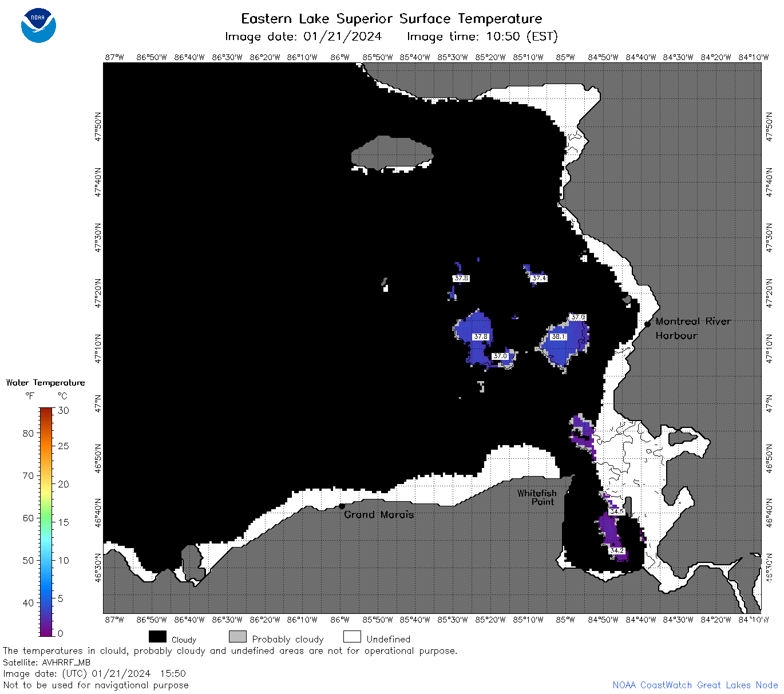This screenshot has height=694, width=784.
Task: Open the NOAA CoastWatch Great Lakes Node link
Action: coord(695,685)
